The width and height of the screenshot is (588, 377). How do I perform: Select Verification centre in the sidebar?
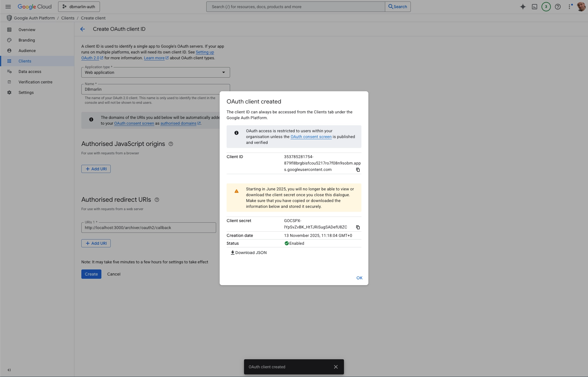35,82
